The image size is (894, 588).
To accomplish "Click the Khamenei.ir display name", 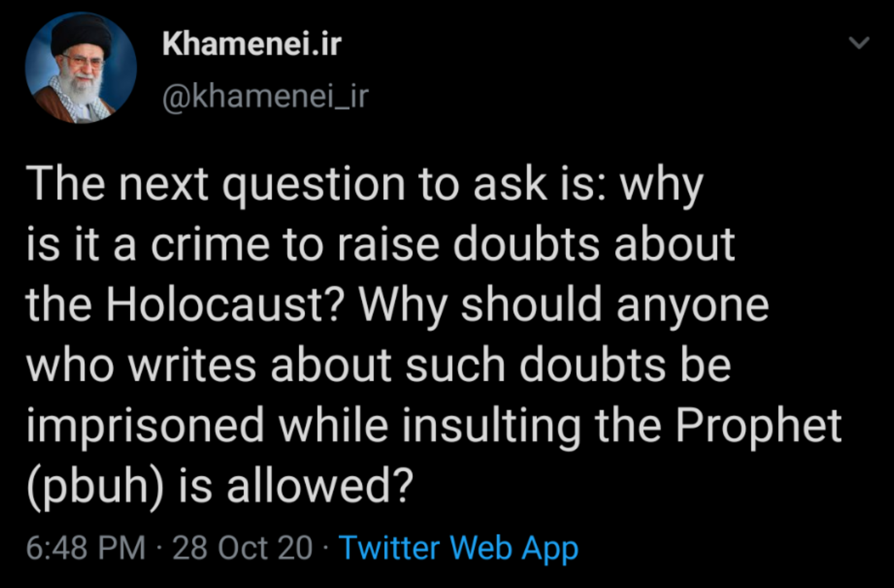I will pos(251,44).
